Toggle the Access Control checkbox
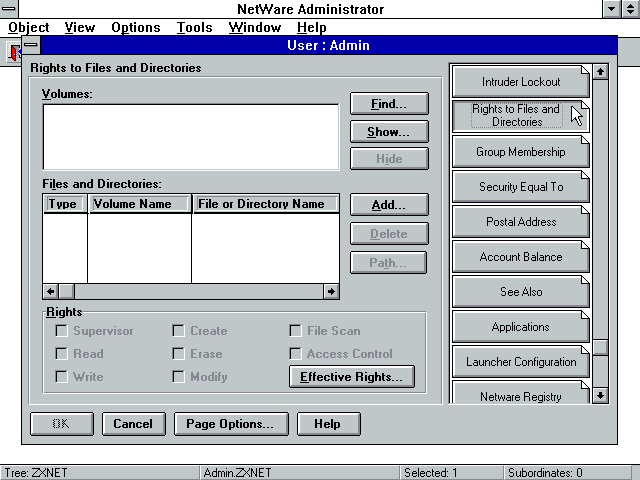Screen dimensions: 640x480 (296, 353)
